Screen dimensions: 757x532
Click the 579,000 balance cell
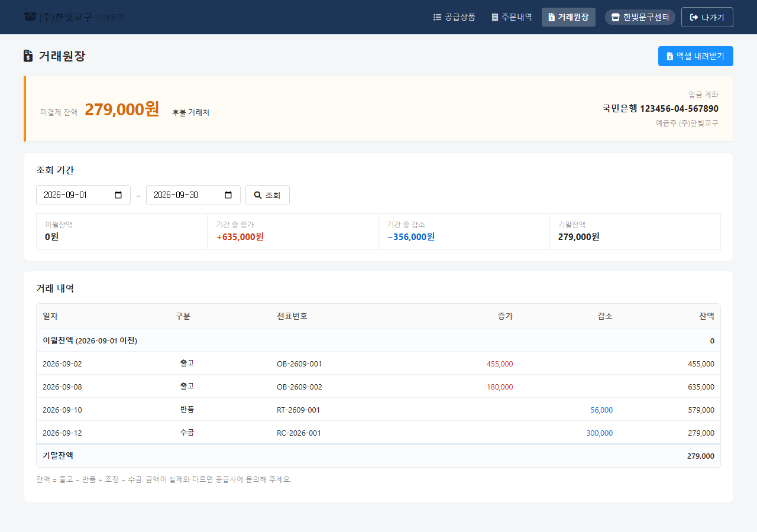tap(701, 410)
